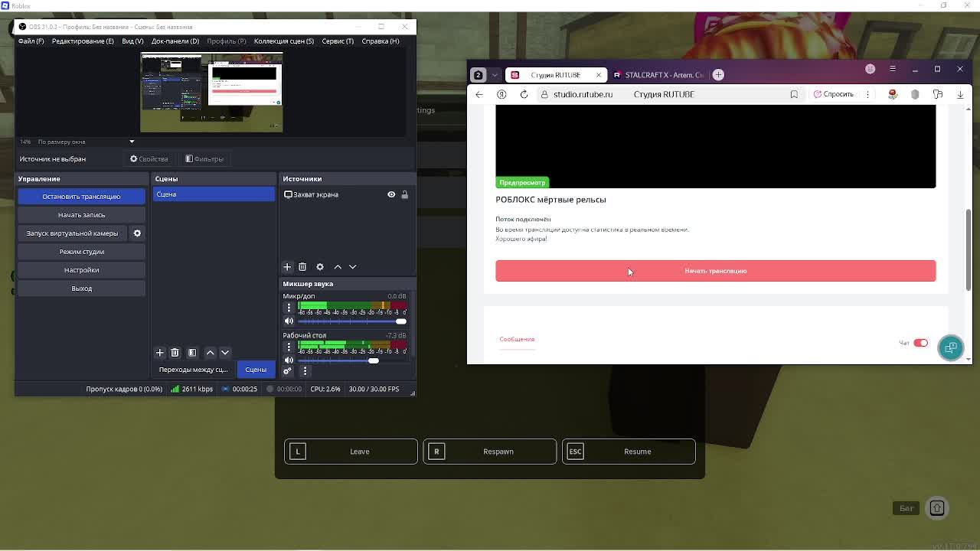Open new browser tab
Image resolution: width=980 pixels, height=551 pixels.
718,74
